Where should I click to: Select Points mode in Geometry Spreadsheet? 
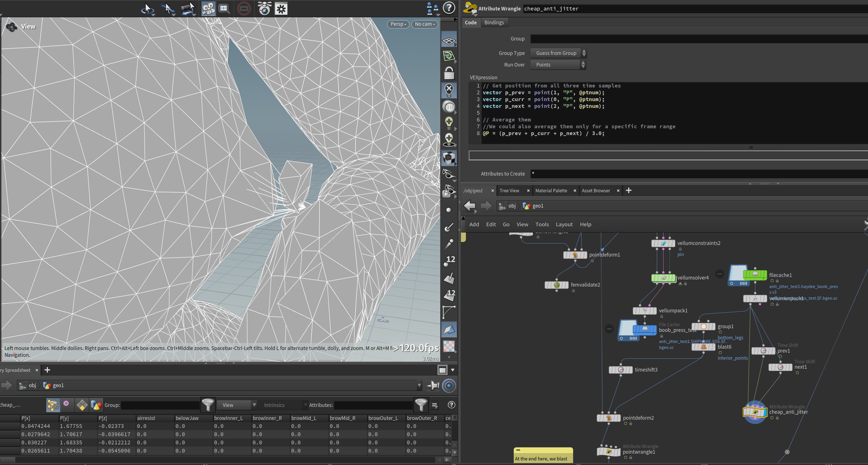(x=53, y=405)
